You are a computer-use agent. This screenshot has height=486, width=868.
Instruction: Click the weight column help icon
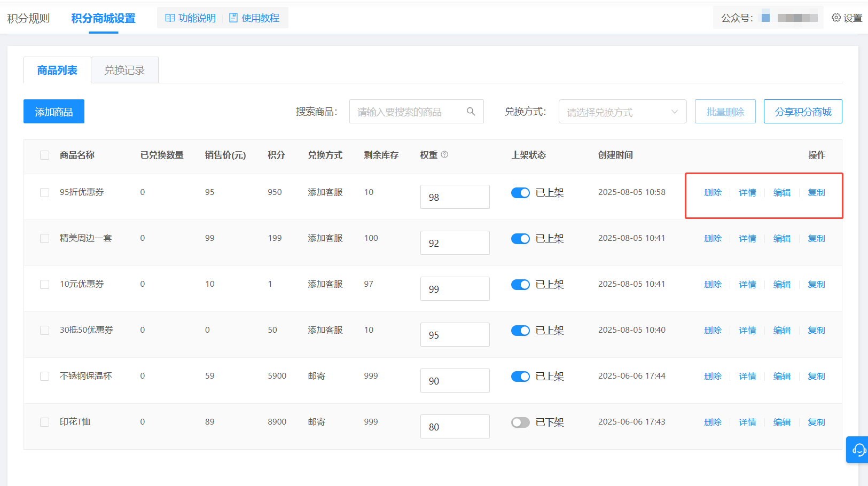(444, 154)
